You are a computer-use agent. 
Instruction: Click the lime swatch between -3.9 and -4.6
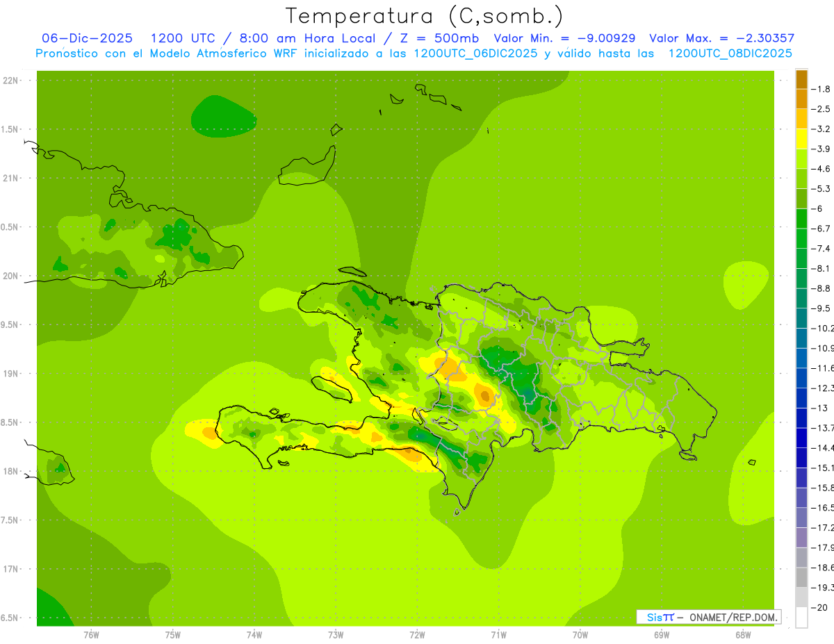(801, 159)
